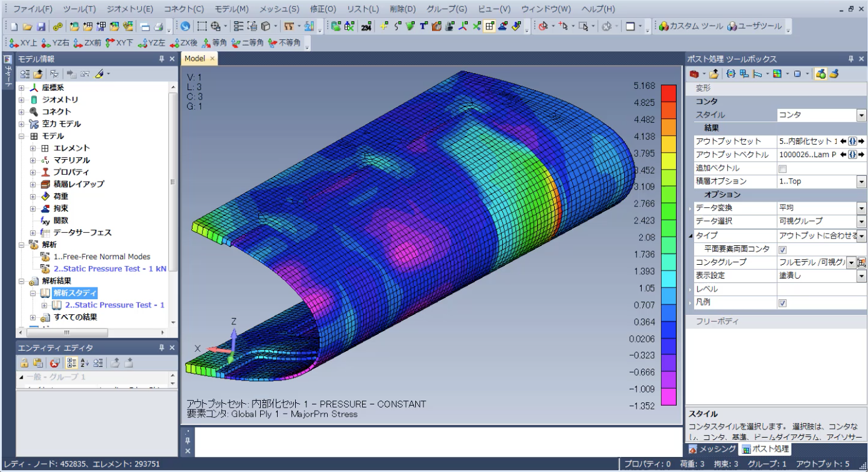Open the ファイル(F) menu
The image size is (868, 472).
tap(33, 9)
